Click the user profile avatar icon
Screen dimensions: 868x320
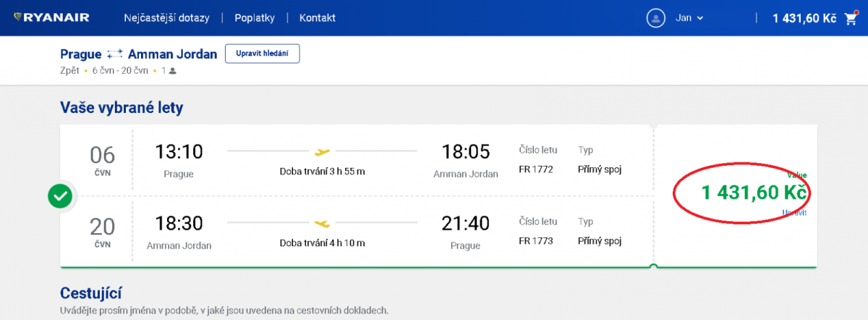655,18
